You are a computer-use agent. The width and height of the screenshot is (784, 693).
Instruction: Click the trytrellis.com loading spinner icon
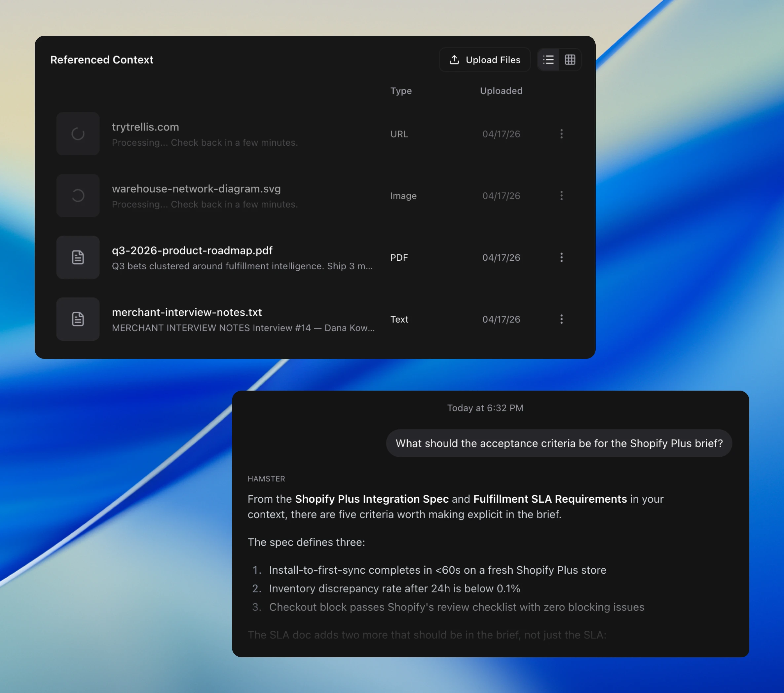pos(78,134)
